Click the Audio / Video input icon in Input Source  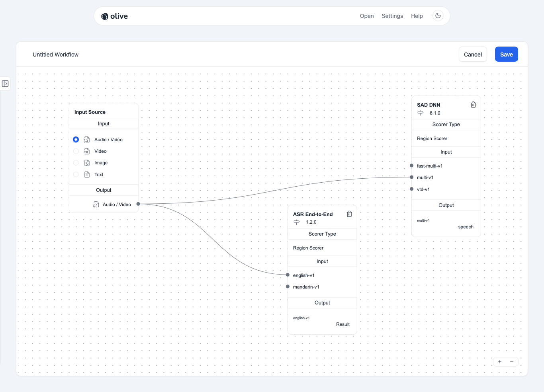pyautogui.click(x=86, y=139)
